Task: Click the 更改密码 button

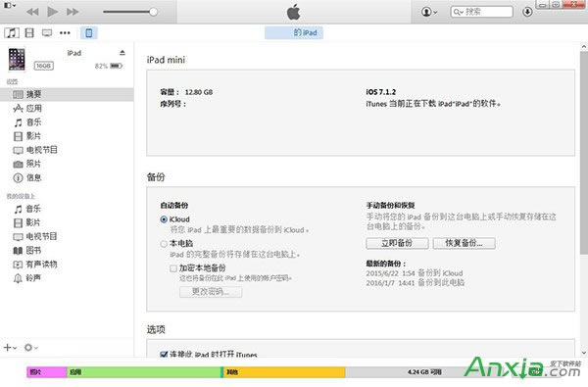Action: [211, 292]
